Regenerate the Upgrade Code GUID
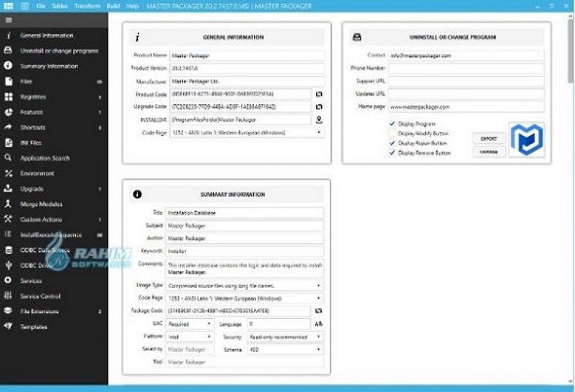Viewport: 575px width, 392px height. [x=319, y=107]
